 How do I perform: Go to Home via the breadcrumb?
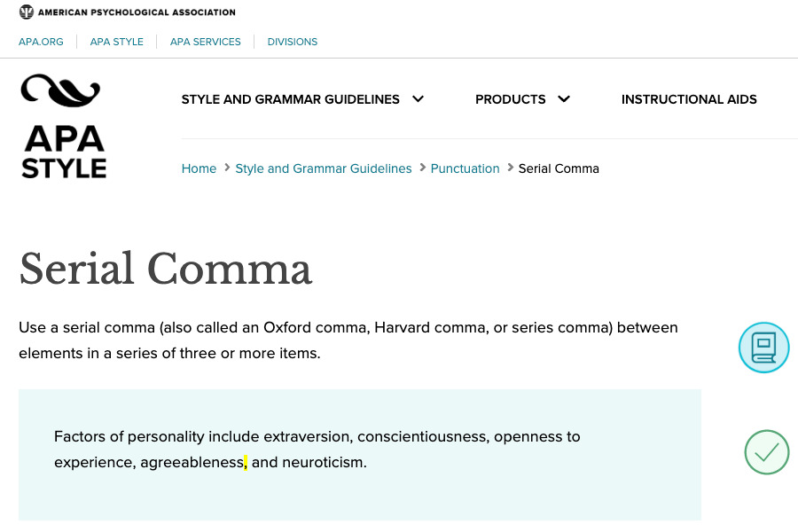(x=199, y=168)
